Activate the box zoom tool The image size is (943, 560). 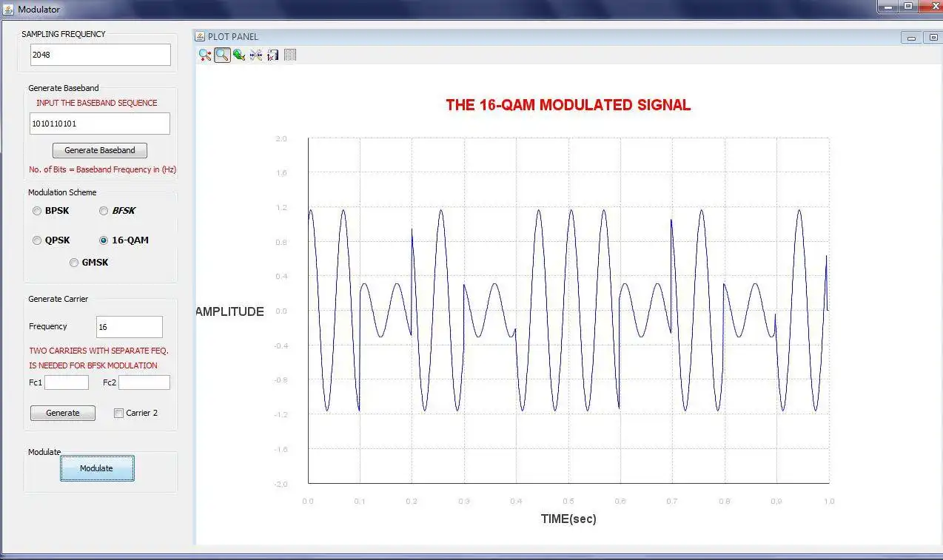coord(222,55)
